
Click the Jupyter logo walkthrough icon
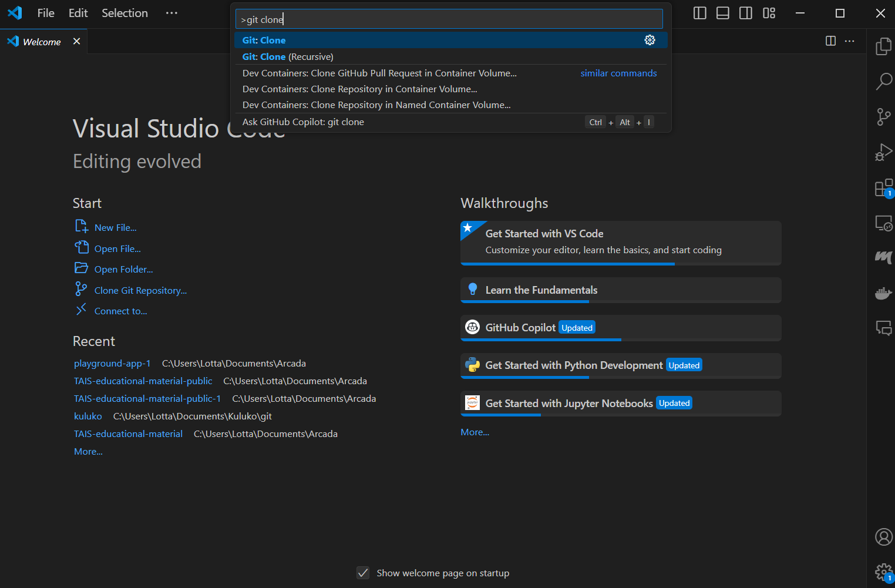coord(472,402)
